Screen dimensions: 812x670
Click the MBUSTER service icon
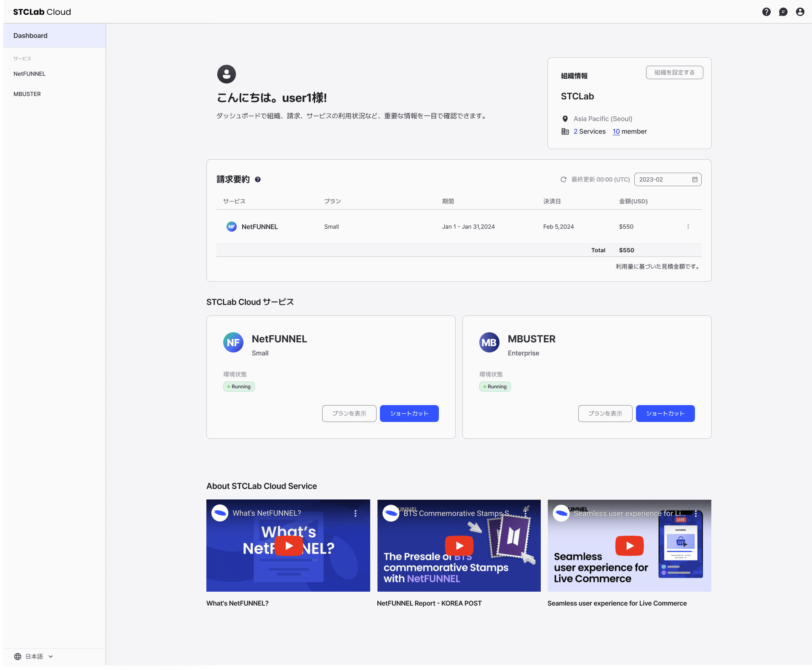pos(489,342)
